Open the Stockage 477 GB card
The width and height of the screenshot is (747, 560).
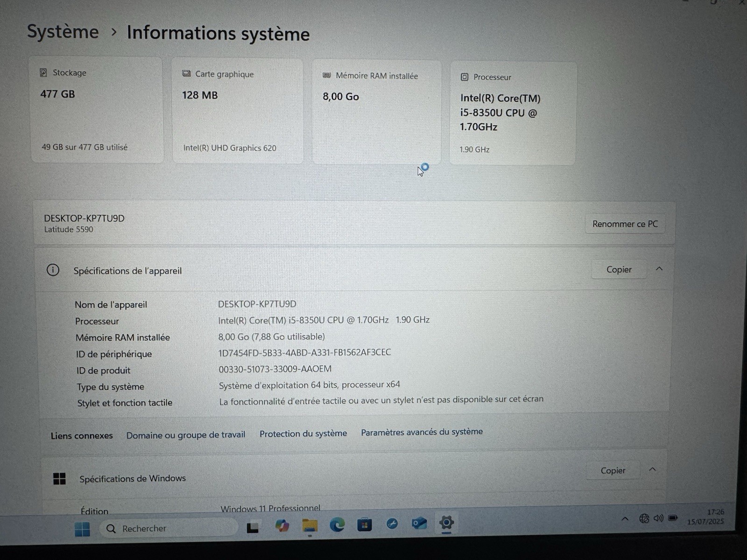tap(97, 110)
